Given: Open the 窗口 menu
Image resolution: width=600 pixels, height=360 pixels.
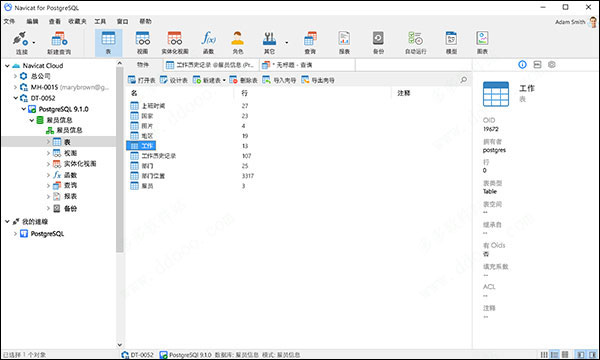Looking at the screenshot, I should tap(122, 21).
